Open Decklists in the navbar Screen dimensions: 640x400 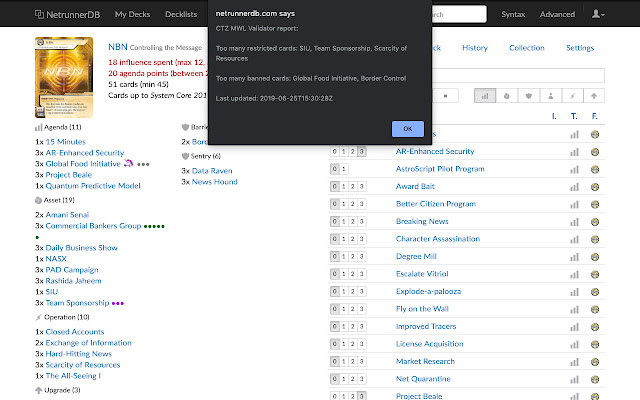pos(181,14)
